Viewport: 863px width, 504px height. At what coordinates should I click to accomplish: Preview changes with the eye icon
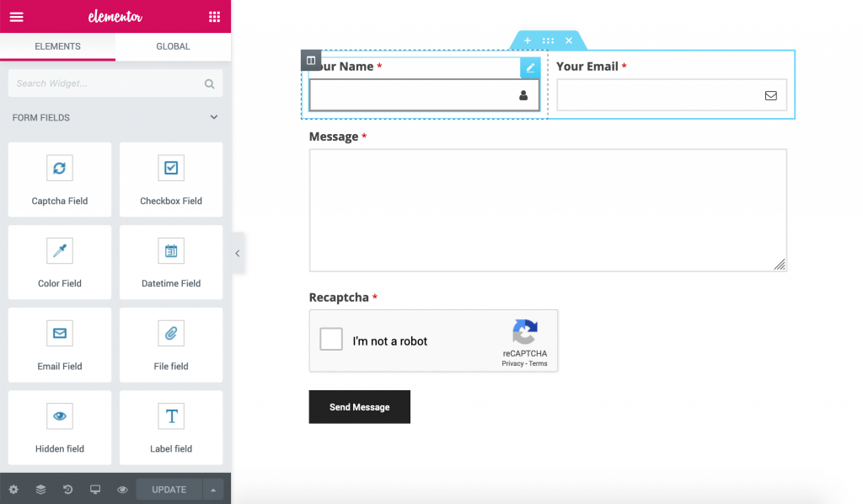tap(122, 489)
